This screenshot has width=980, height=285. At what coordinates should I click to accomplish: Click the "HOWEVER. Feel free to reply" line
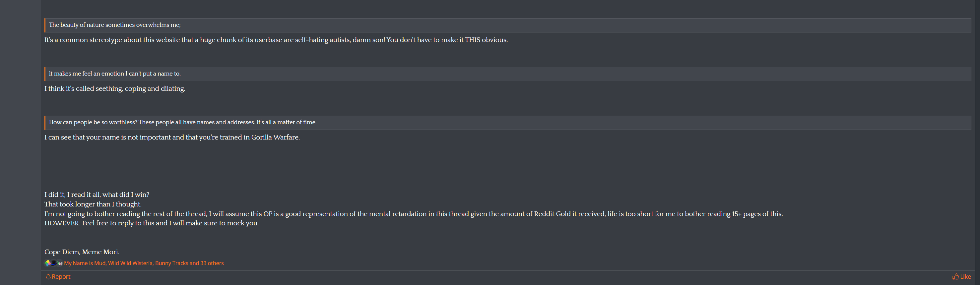point(152,223)
